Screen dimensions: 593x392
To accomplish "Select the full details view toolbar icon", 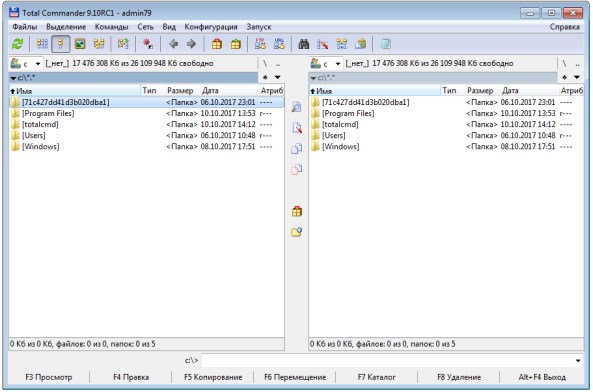I will click(61, 44).
